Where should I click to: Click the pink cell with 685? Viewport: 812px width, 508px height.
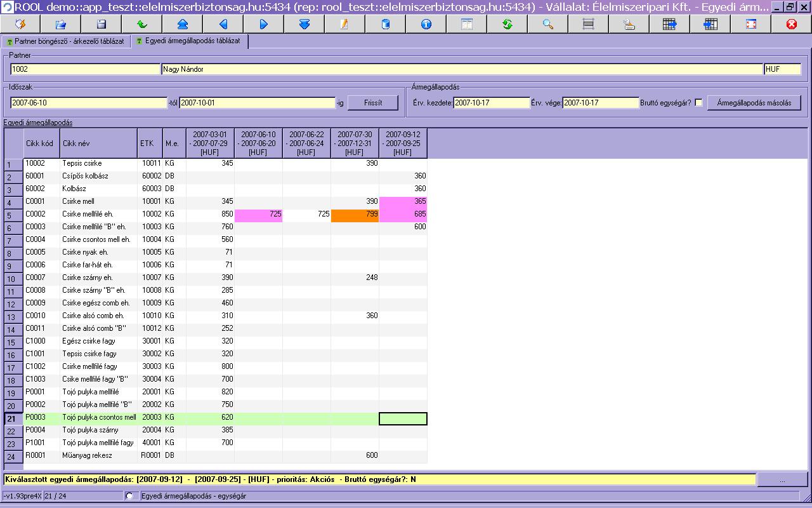[x=403, y=215]
